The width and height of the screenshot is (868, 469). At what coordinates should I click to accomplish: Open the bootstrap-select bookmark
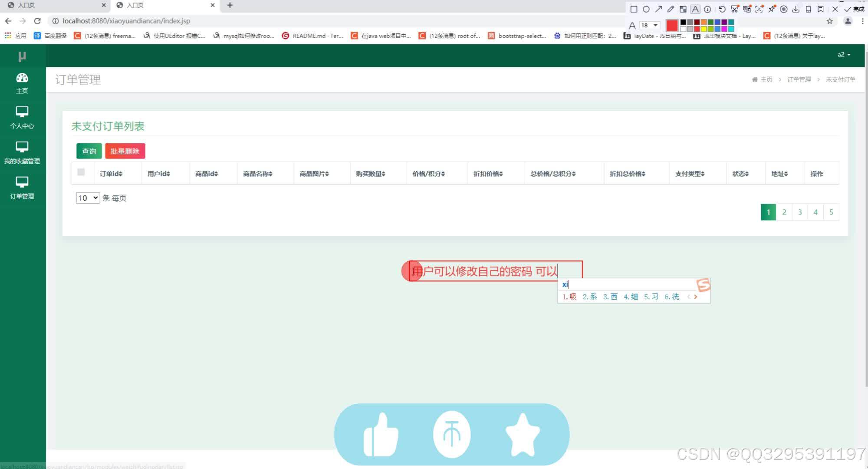point(517,36)
